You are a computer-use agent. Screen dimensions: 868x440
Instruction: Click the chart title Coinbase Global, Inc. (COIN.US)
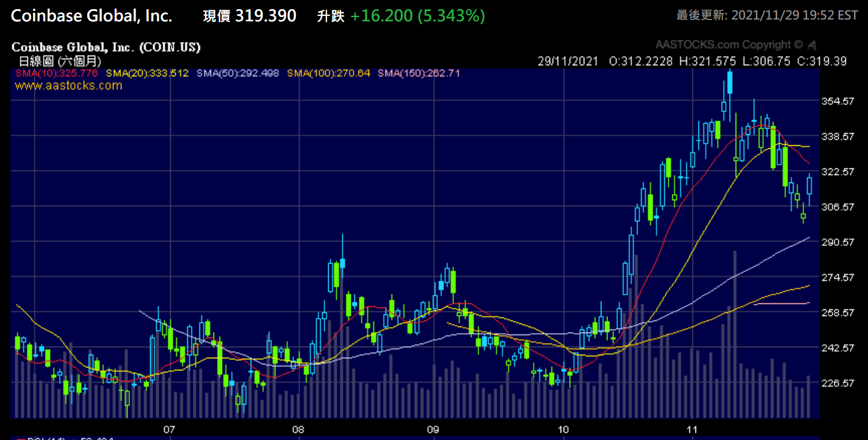(x=106, y=47)
